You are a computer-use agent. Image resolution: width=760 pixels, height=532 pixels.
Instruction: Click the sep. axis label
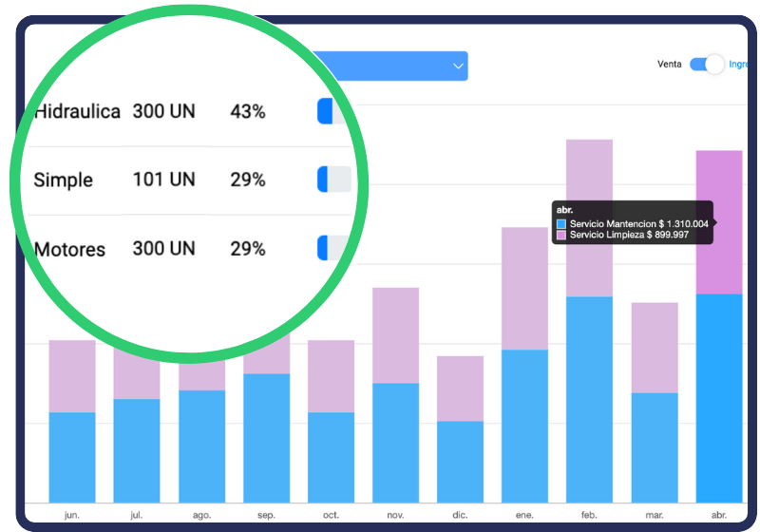[x=267, y=515]
